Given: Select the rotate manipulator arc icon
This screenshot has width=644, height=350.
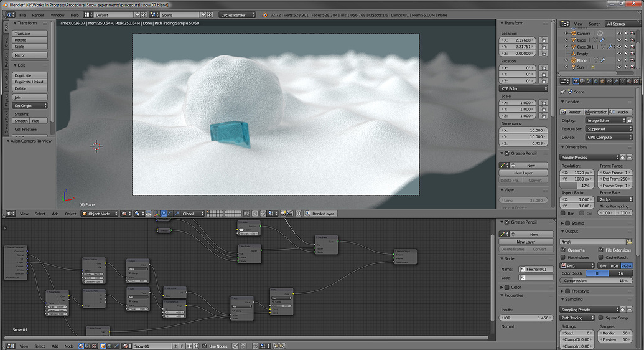Looking at the screenshot, I should tap(170, 214).
